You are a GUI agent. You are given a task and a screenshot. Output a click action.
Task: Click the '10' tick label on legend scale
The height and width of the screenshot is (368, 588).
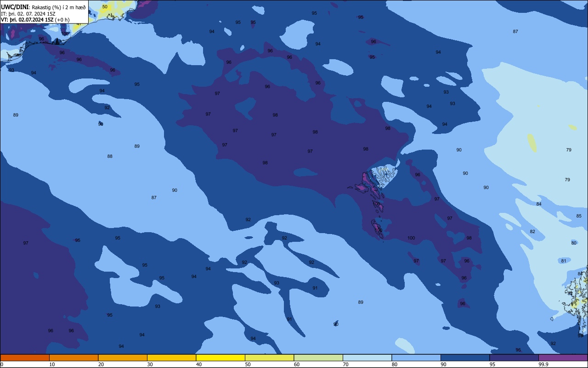click(x=52, y=364)
